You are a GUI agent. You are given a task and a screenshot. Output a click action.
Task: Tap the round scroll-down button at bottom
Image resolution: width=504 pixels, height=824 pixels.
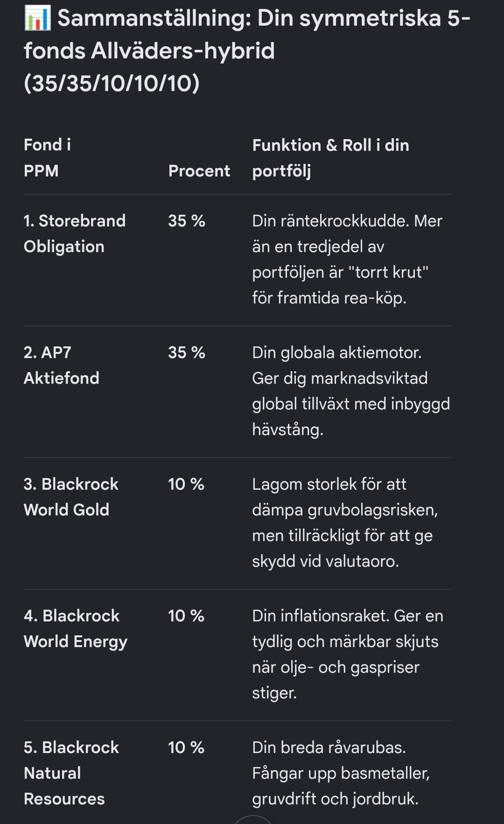252,819
